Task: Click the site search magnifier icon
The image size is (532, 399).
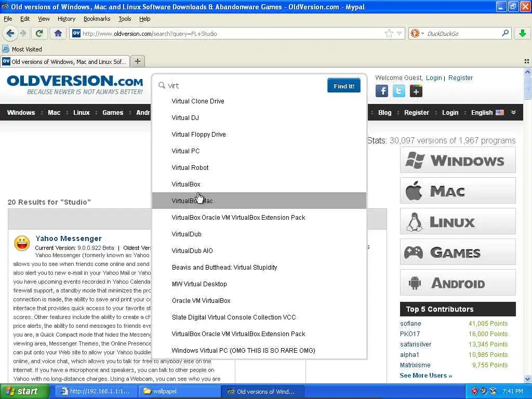Action: 162,85
